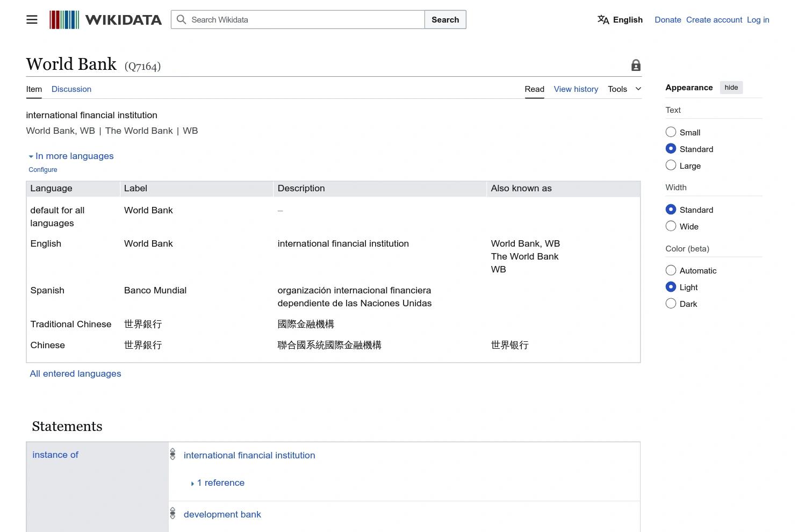Select the Light color option button
This screenshot has width=798, height=532.
pyautogui.click(x=671, y=286)
